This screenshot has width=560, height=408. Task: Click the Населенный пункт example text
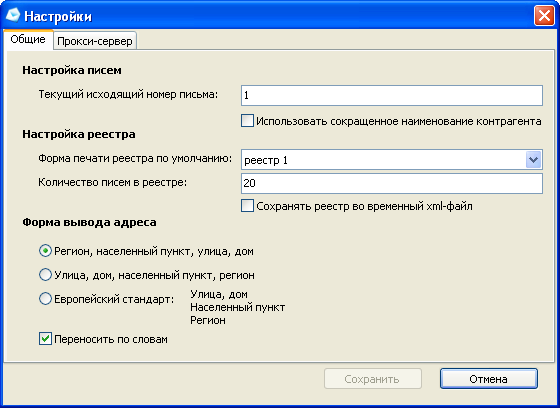click(238, 307)
